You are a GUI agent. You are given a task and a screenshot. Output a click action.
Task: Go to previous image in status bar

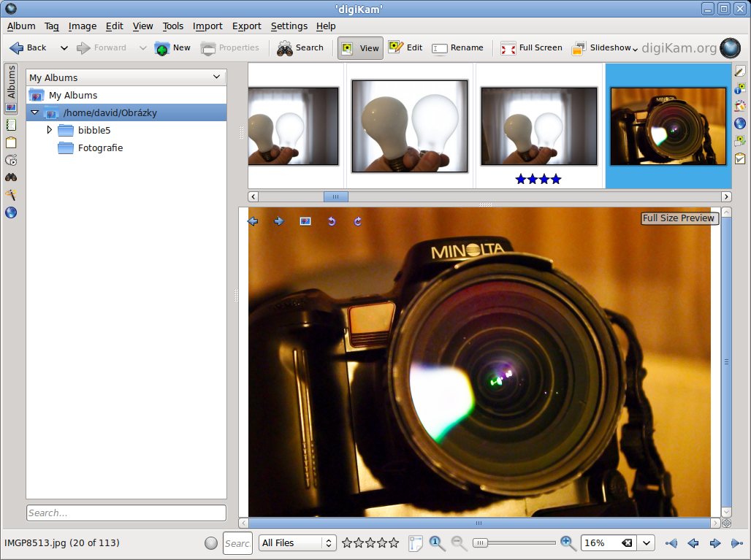(693, 542)
